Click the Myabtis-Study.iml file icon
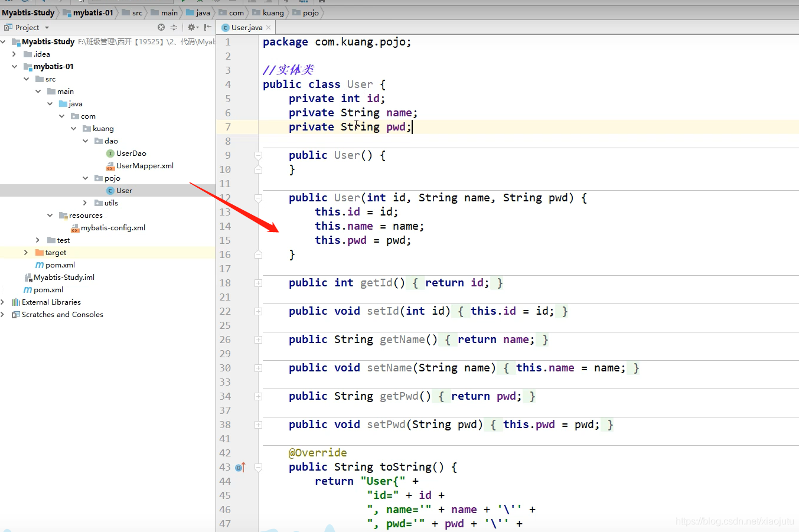This screenshot has width=799, height=532. [x=28, y=278]
